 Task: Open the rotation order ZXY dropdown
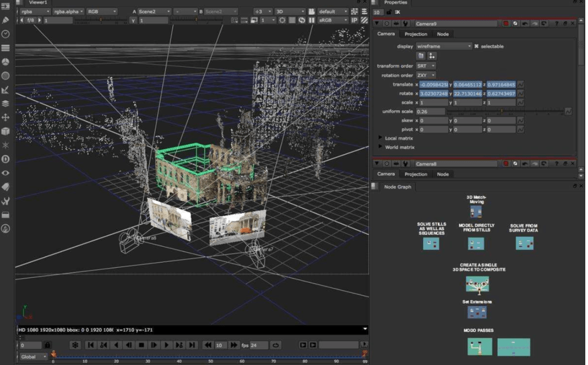coord(426,75)
